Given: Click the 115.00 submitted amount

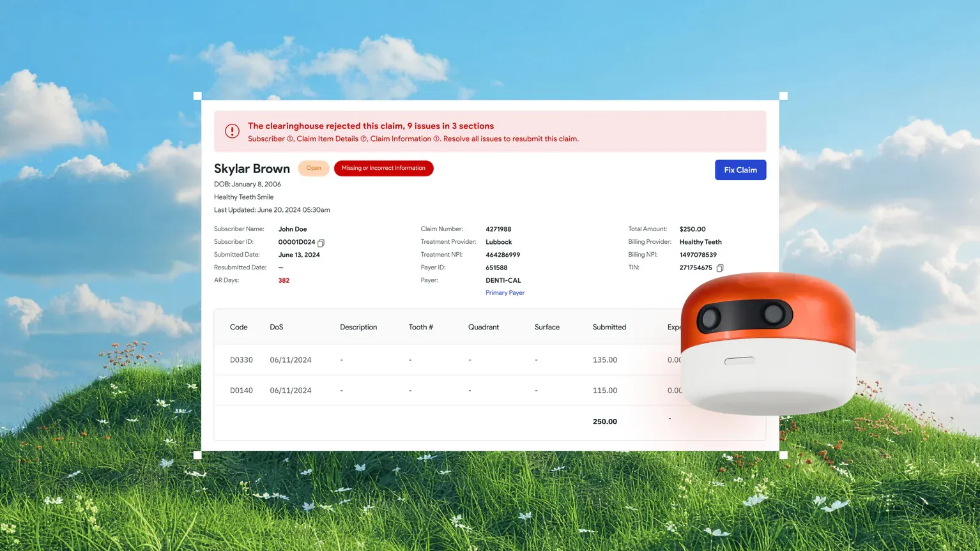Looking at the screenshot, I should coord(605,391).
